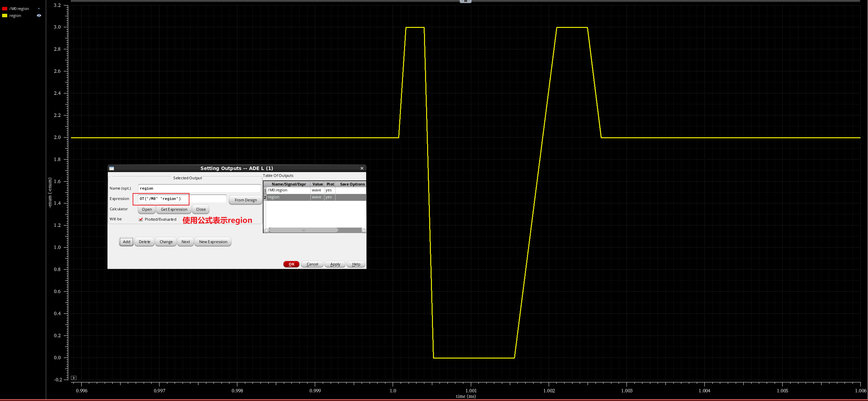This screenshot has width=868, height=401.
Task: Toggle visibility dot for /M0:region trace
Action: [x=39, y=9]
